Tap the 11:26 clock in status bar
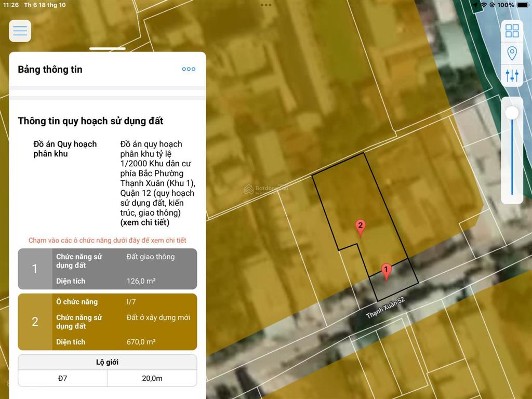 [11, 5]
